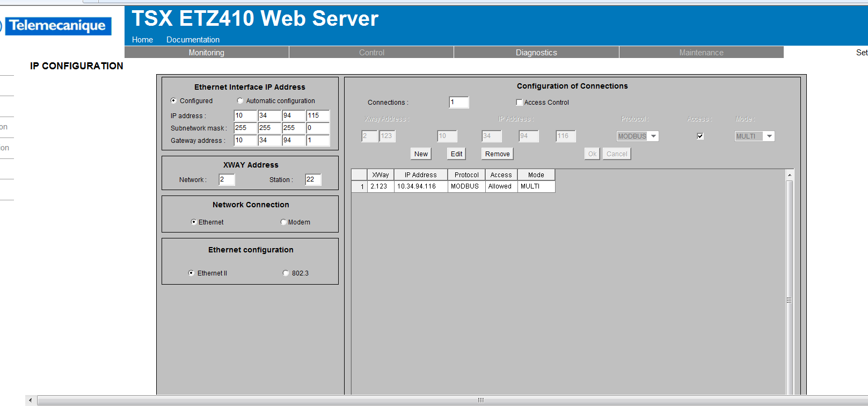Enable the Access Control checkbox
Image resolution: width=868 pixels, height=406 pixels.
pyautogui.click(x=519, y=103)
